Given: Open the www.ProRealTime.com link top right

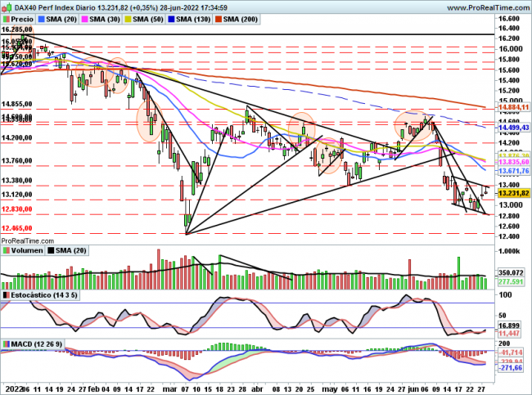Looking at the screenshot, I should (x=485, y=6).
